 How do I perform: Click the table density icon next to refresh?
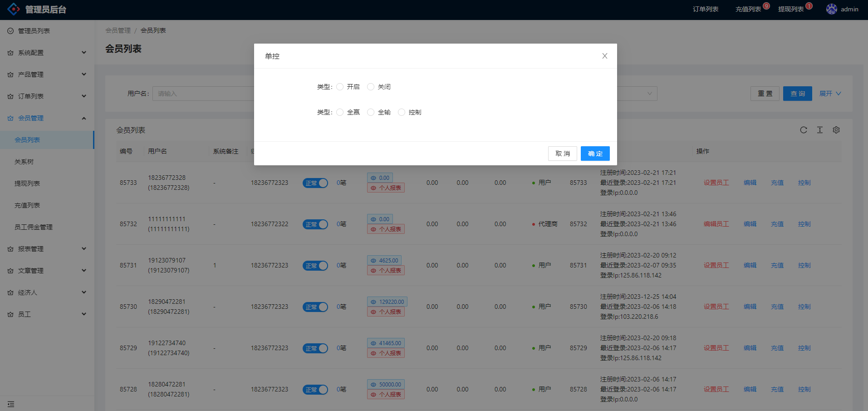[x=820, y=130]
